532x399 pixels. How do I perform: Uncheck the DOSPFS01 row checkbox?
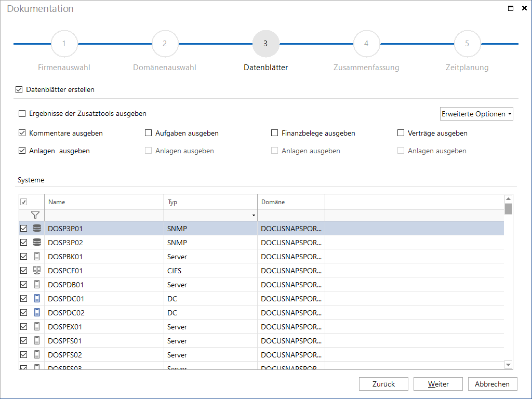pos(24,341)
